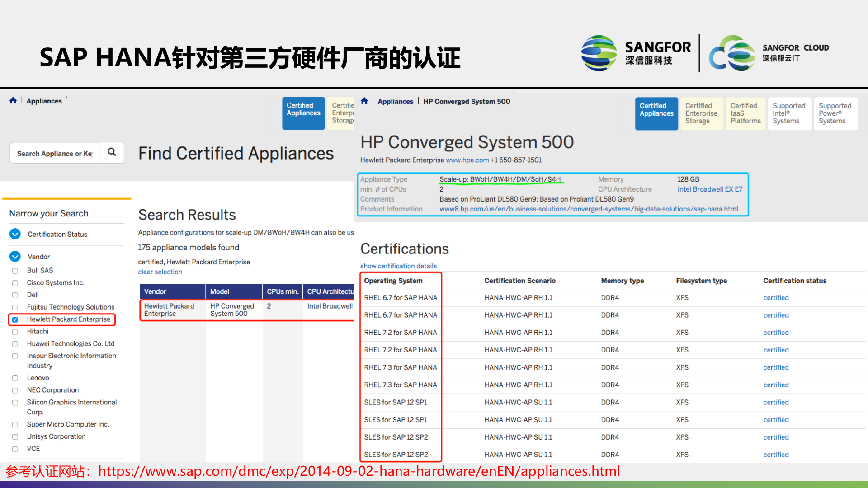Click the home icon in the left breadcrumb
This screenshot has height=488, width=868.
(x=13, y=100)
